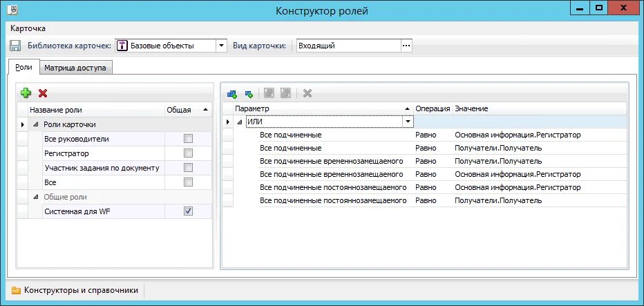Click Базовые объекты library icon
Screen dimensions: 644x306
click(122, 46)
